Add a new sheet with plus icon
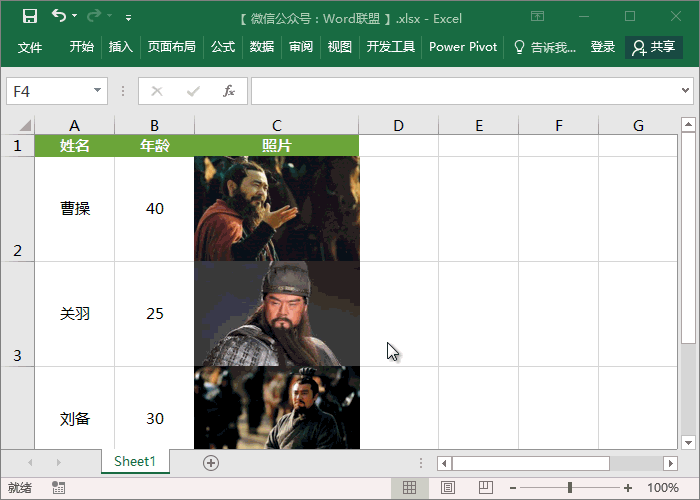700x500 pixels. coord(210,462)
